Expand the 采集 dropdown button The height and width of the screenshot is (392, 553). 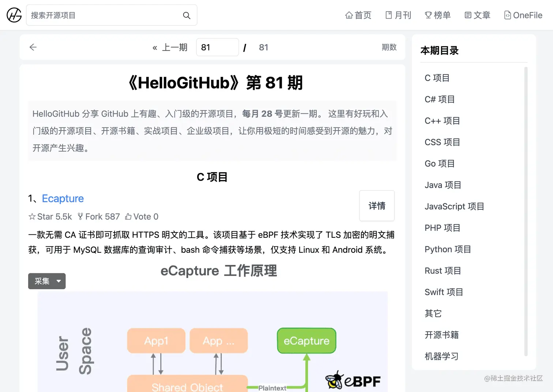[47, 281]
